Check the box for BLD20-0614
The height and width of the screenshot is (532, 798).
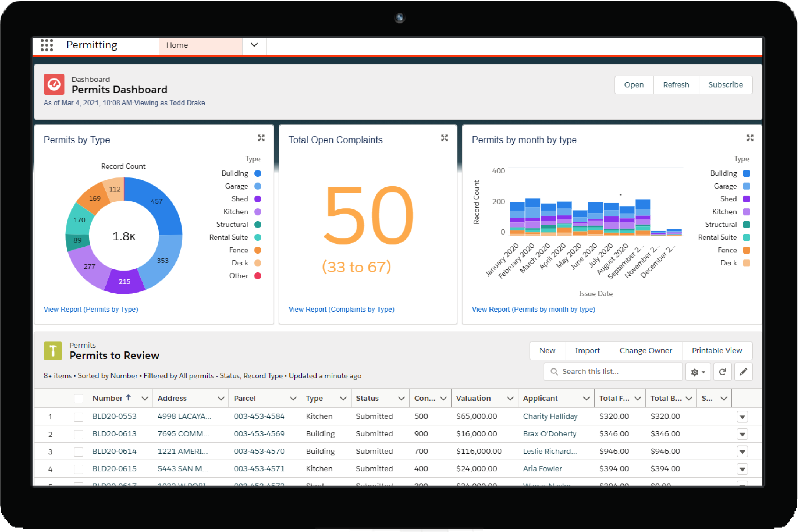click(79, 452)
